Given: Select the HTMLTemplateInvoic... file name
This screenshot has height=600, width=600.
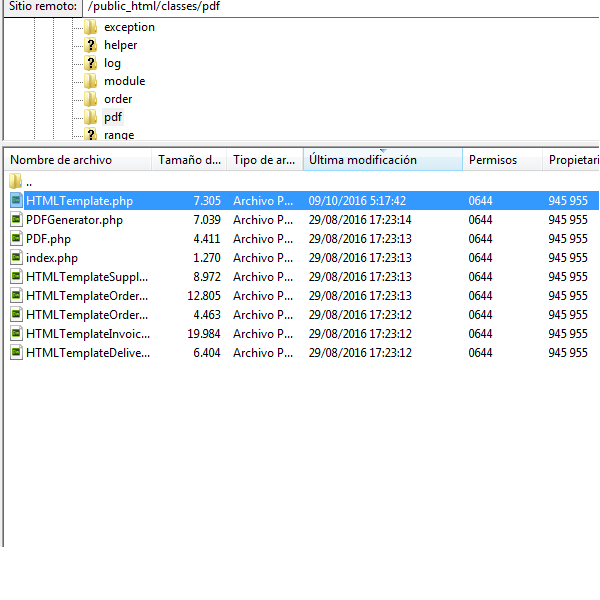Looking at the screenshot, I should [88, 334].
